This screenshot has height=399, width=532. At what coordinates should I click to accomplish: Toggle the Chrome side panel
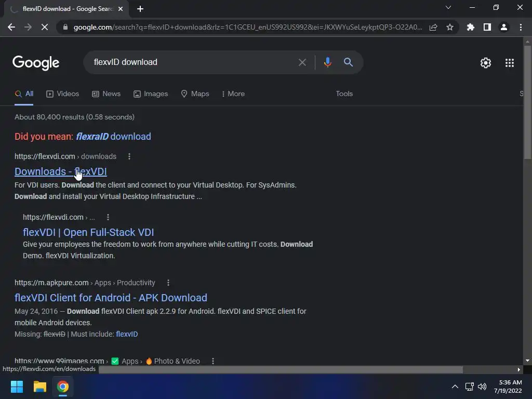(487, 27)
